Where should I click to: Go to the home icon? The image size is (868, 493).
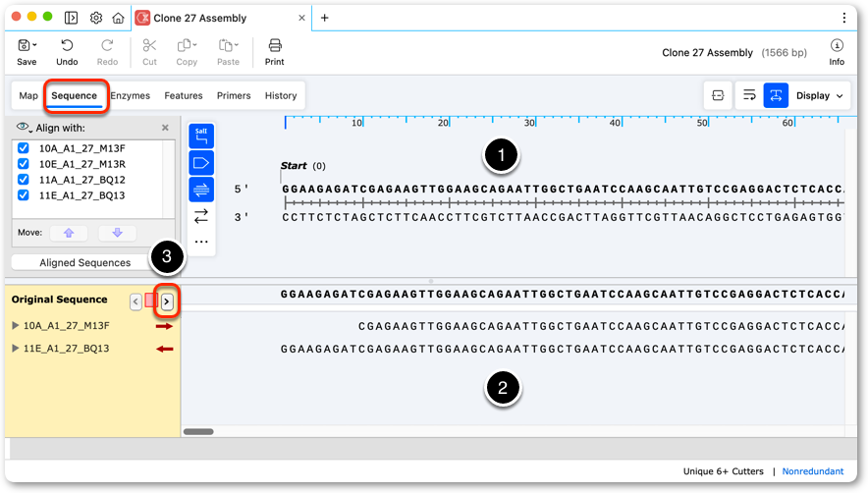coord(118,18)
